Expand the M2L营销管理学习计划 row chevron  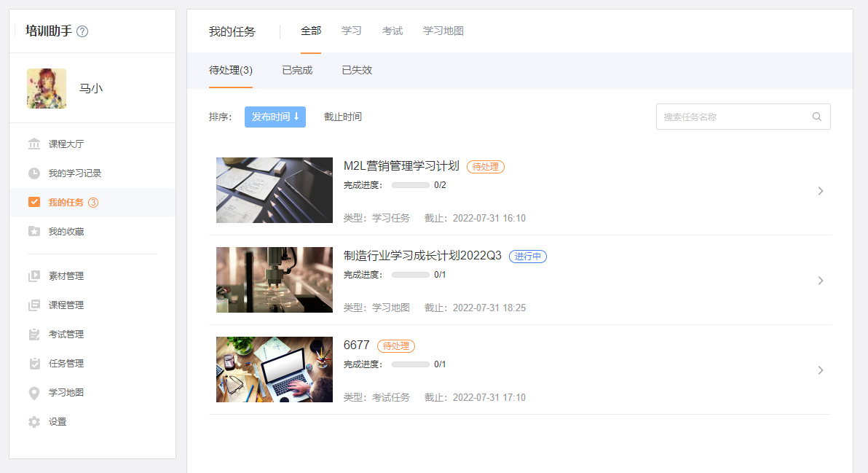tap(821, 191)
